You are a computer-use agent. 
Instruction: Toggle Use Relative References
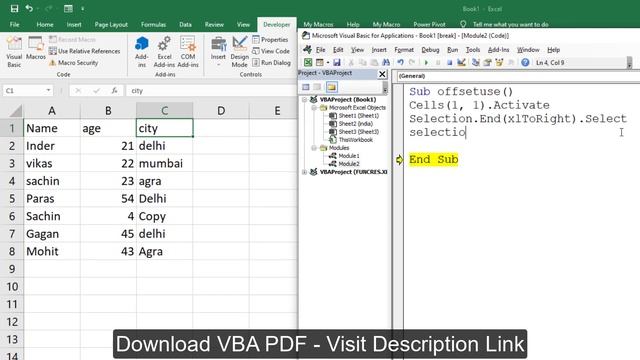84,51
